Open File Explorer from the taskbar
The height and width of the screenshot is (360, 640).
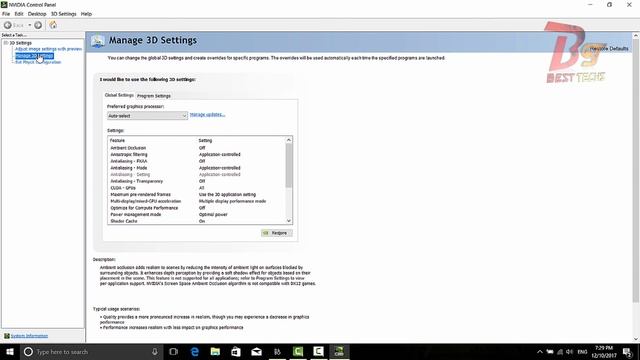215,351
